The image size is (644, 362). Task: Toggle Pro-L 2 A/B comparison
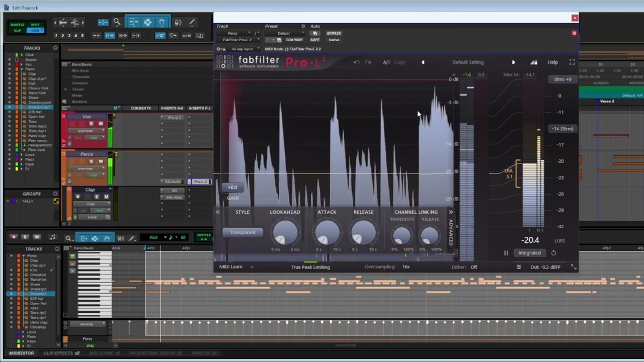386,62
